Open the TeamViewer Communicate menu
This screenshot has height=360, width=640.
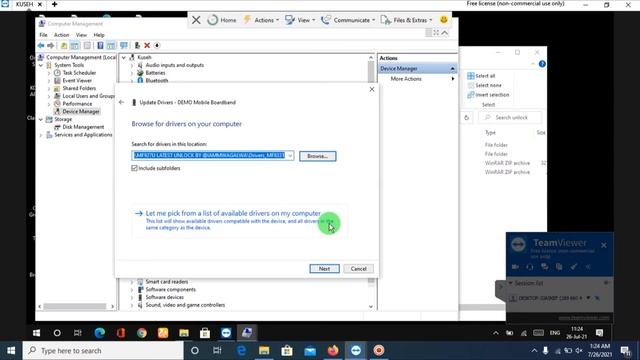coord(348,20)
